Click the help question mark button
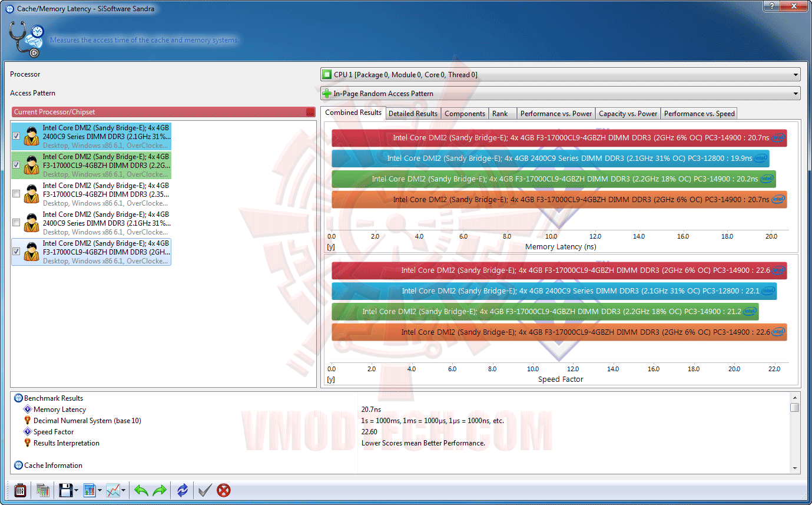The image size is (812, 505). pos(771,5)
